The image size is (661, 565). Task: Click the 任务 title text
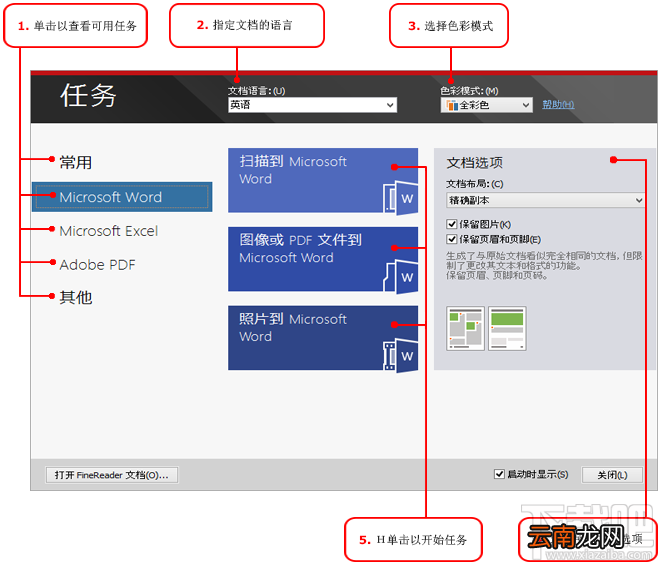[88, 95]
